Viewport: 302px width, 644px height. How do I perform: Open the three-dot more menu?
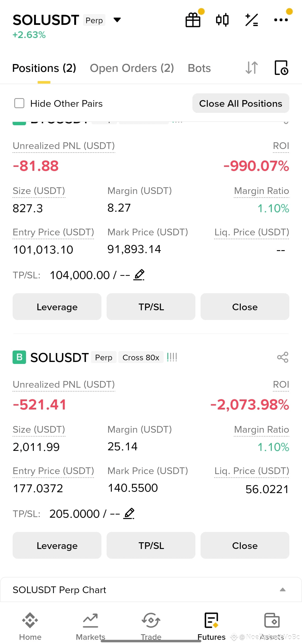281,20
